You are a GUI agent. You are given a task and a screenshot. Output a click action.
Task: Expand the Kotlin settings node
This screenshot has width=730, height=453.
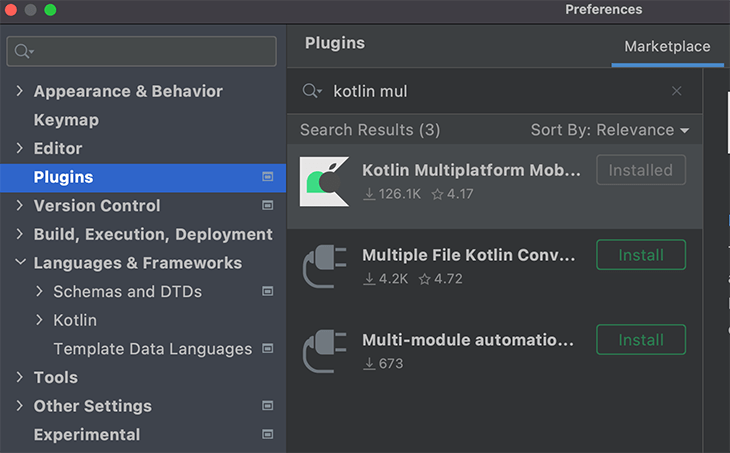(x=39, y=320)
